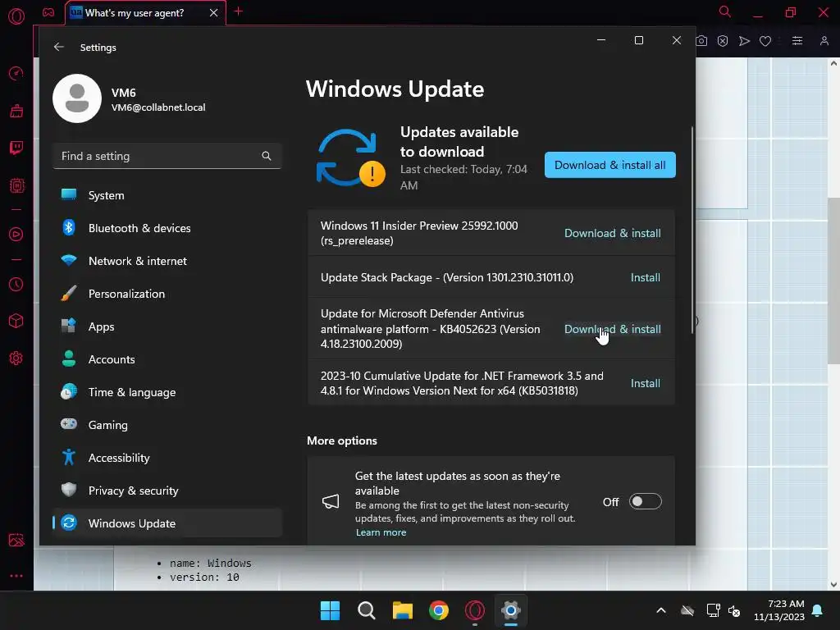Take snapshot with camera icon
The image size is (840, 630).
701,41
